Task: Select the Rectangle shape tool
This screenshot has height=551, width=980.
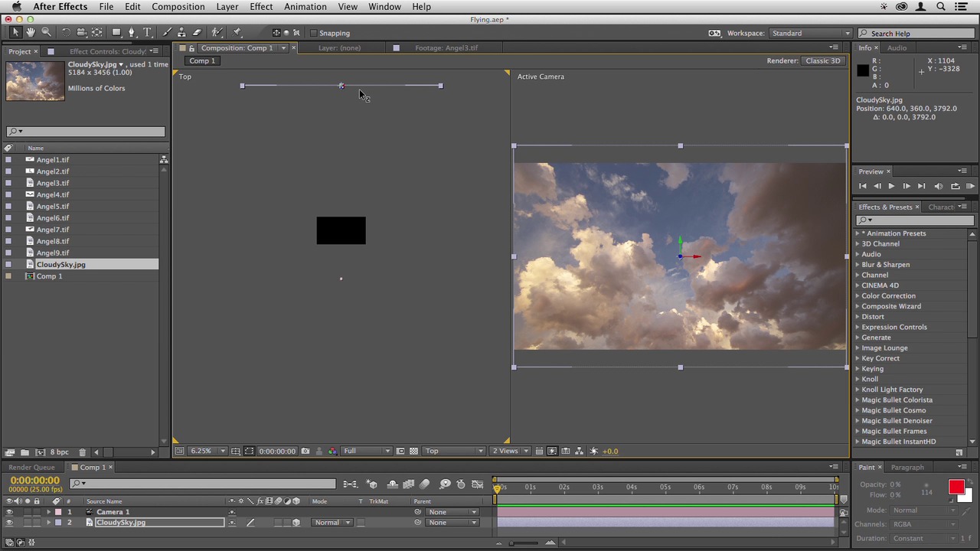Action: (x=116, y=32)
